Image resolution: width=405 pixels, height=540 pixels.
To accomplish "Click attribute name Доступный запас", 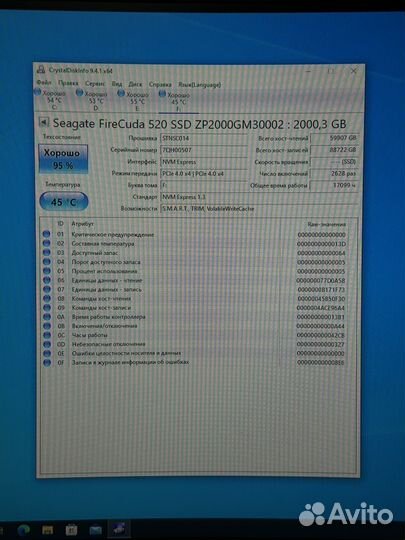I will tap(94, 253).
